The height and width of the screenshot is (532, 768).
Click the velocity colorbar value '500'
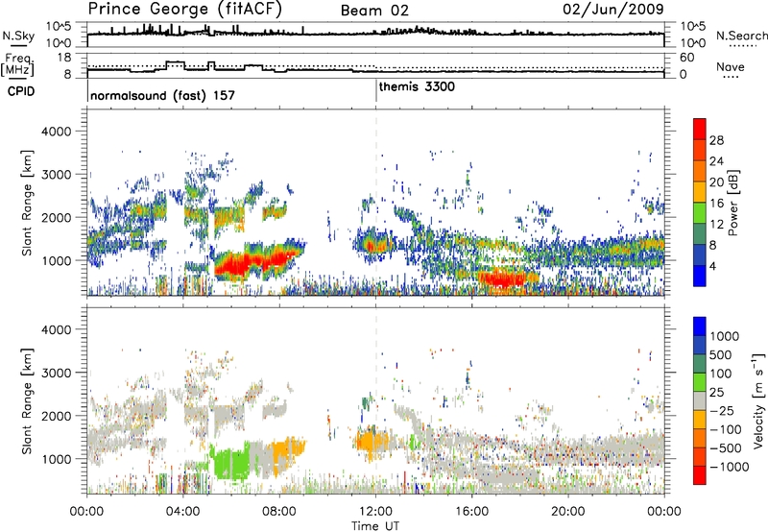(721, 354)
